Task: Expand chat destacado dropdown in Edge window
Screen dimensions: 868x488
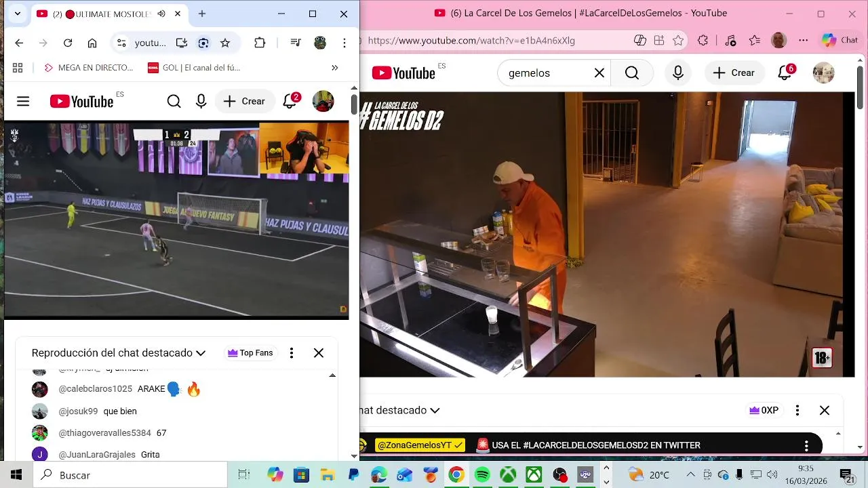Action: tap(400, 410)
